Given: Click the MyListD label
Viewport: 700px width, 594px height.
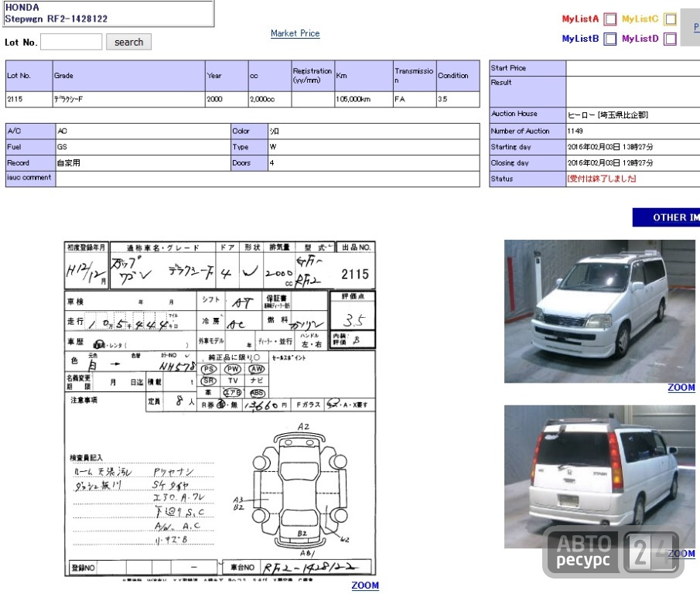Looking at the screenshot, I should pyautogui.click(x=640, y=39).
